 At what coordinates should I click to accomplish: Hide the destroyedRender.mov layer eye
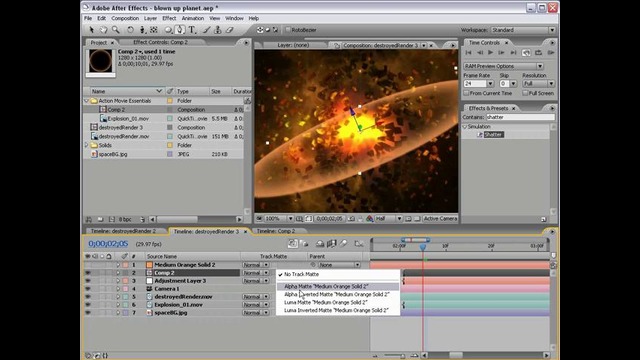87,297
